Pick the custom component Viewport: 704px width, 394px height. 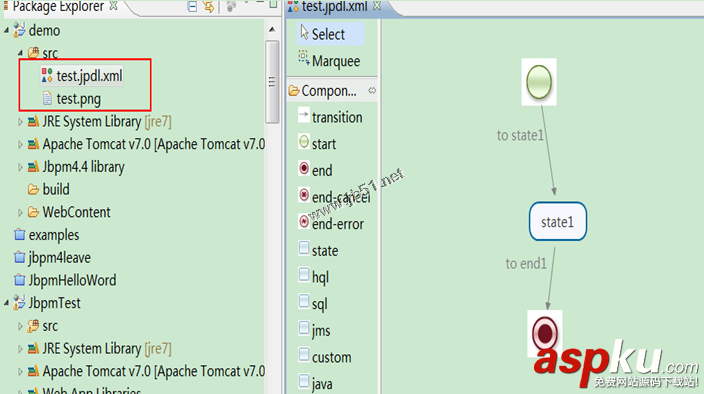325,357
